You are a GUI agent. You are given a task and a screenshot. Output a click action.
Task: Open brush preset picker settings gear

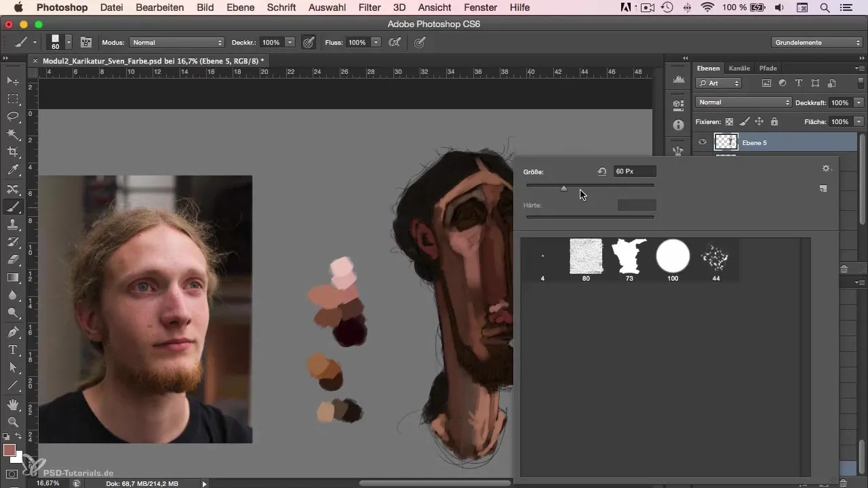pos(826,168)
